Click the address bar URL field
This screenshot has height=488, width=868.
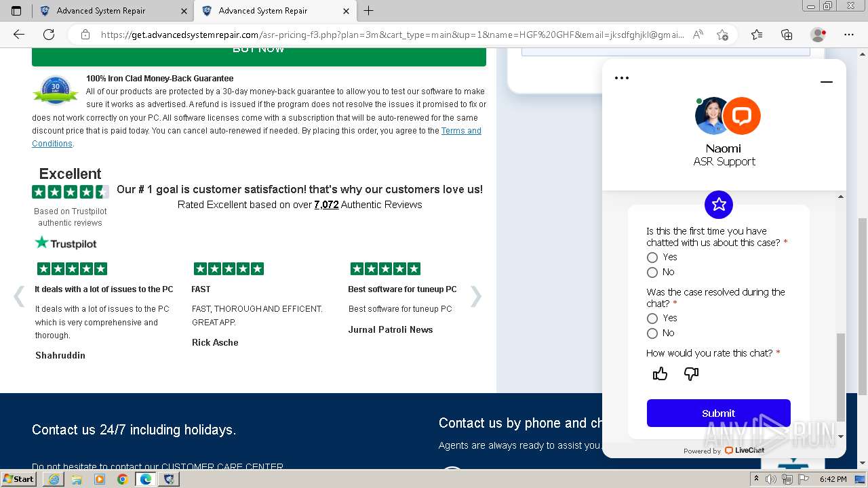point(392,35)
